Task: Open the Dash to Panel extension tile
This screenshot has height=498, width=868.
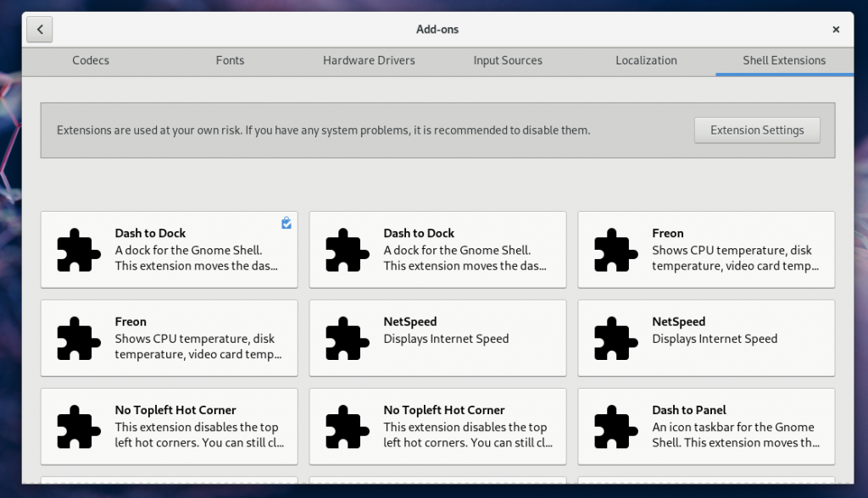Action: 706,427
